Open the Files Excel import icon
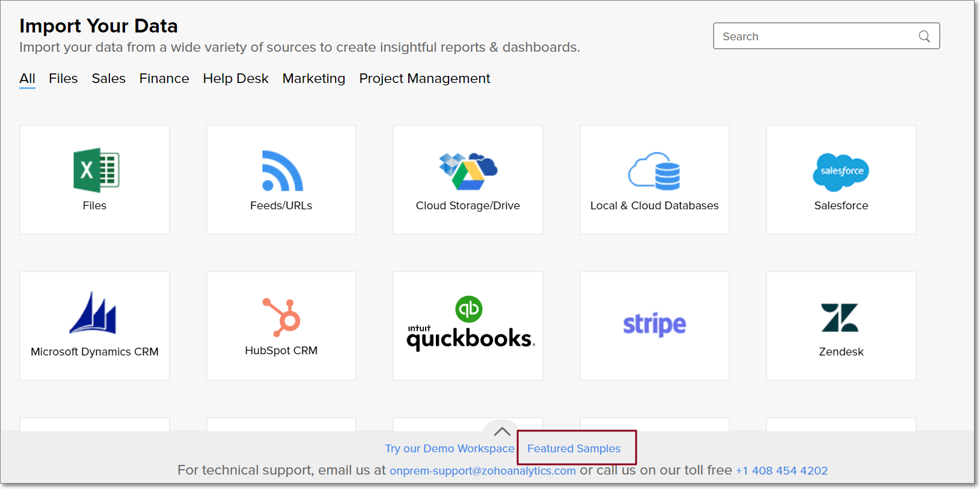The image size is (980, 489). (x=96, y=170)
